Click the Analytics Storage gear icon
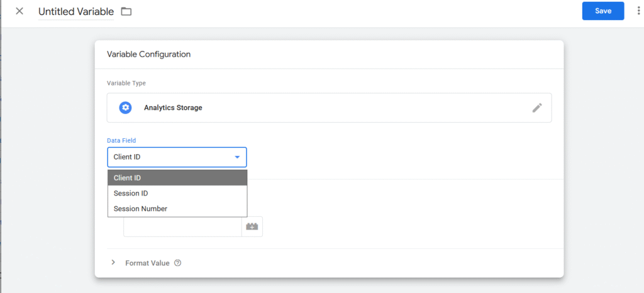 click(126, 108)
